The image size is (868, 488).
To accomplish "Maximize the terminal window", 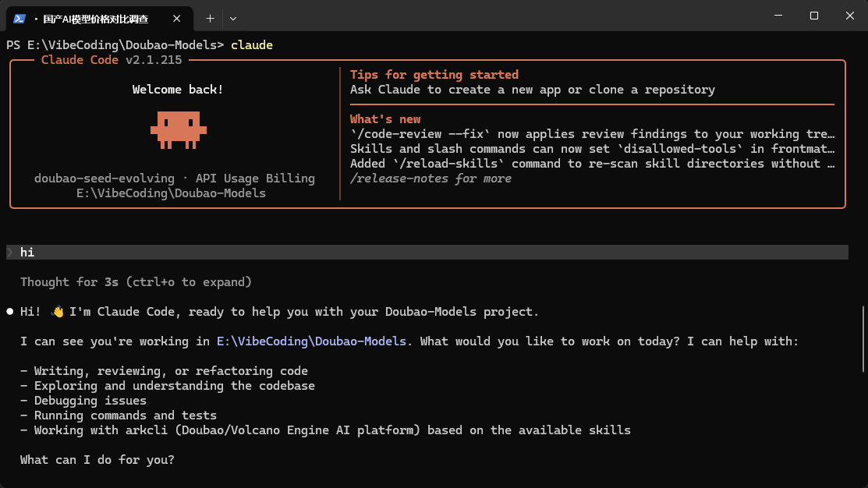I will (x=813, y=16).
